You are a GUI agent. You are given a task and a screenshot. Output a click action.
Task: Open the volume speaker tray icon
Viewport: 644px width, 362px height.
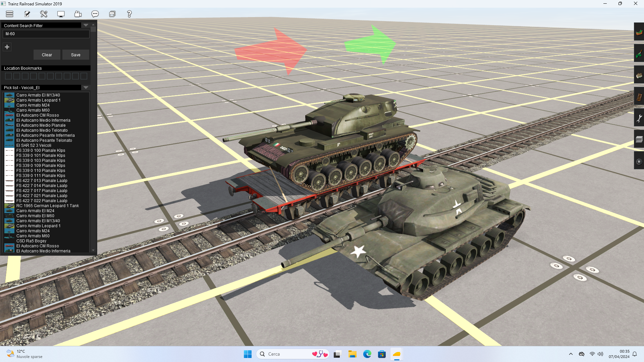(600, 354)
